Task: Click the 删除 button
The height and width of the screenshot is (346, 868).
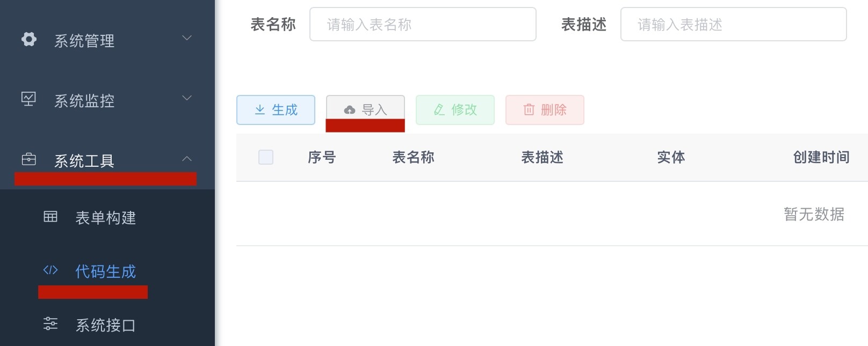Action: (x=544, y=109)
